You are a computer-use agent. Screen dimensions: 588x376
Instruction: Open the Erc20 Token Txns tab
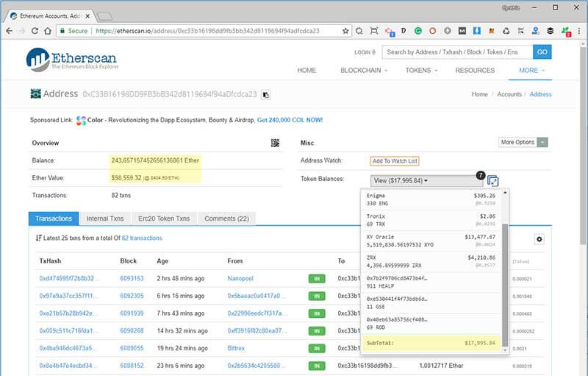(164, 219)
